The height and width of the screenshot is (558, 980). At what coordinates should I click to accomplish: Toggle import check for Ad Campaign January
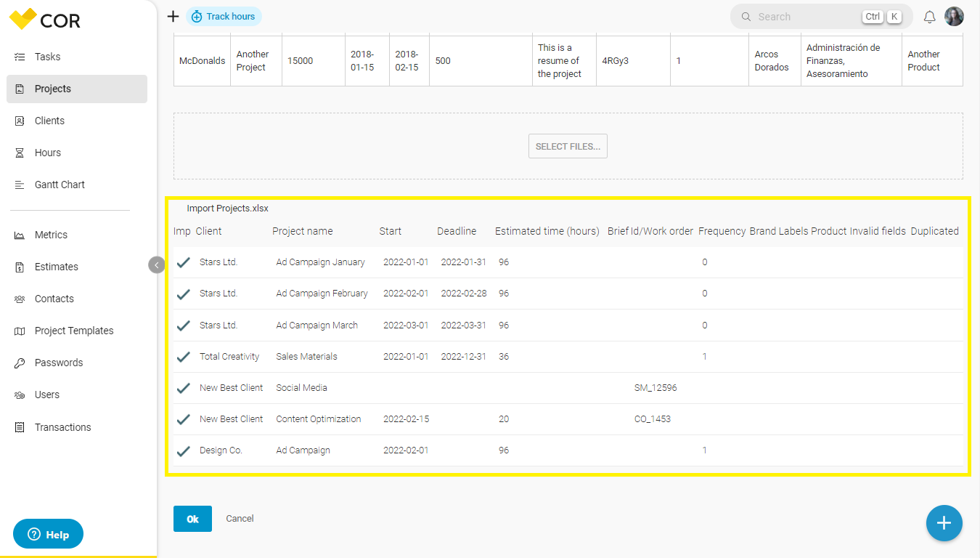coord(183,262)
